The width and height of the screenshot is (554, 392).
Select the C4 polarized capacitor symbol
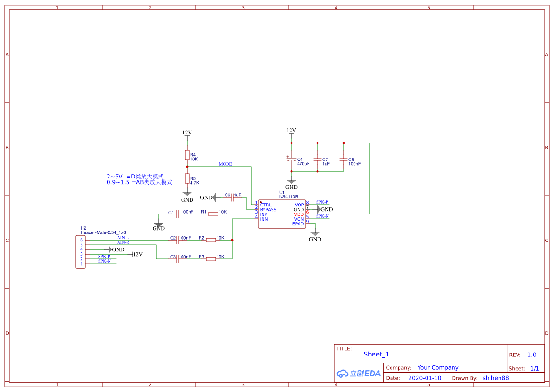[x=291, y=160]
